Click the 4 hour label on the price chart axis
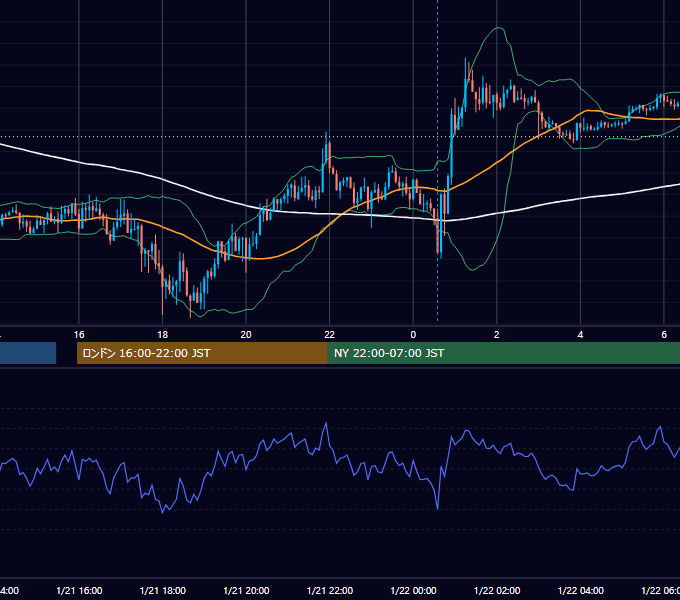The width and height of the screenshot is (680, 600). coord(580,335)
